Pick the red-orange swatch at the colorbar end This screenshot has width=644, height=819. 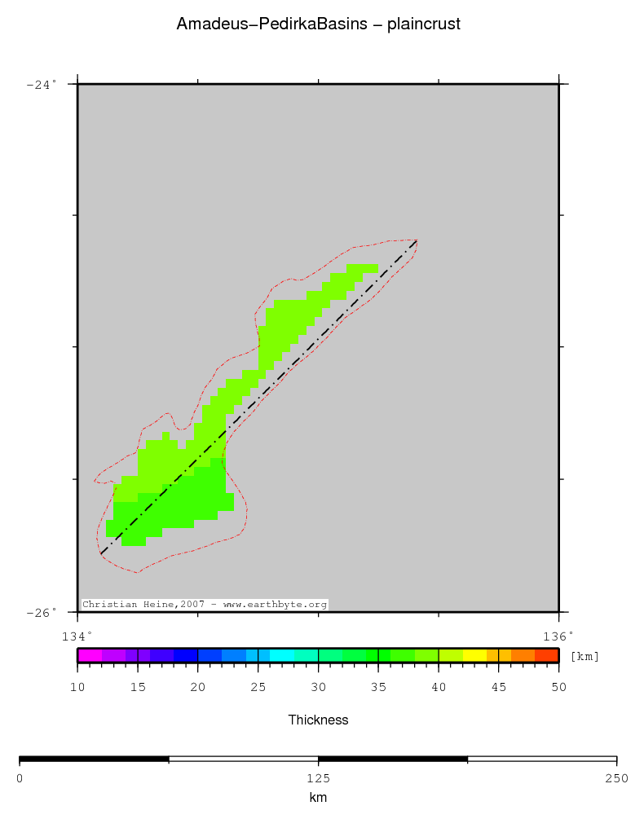pyautogui.click(x=546, y=655)
